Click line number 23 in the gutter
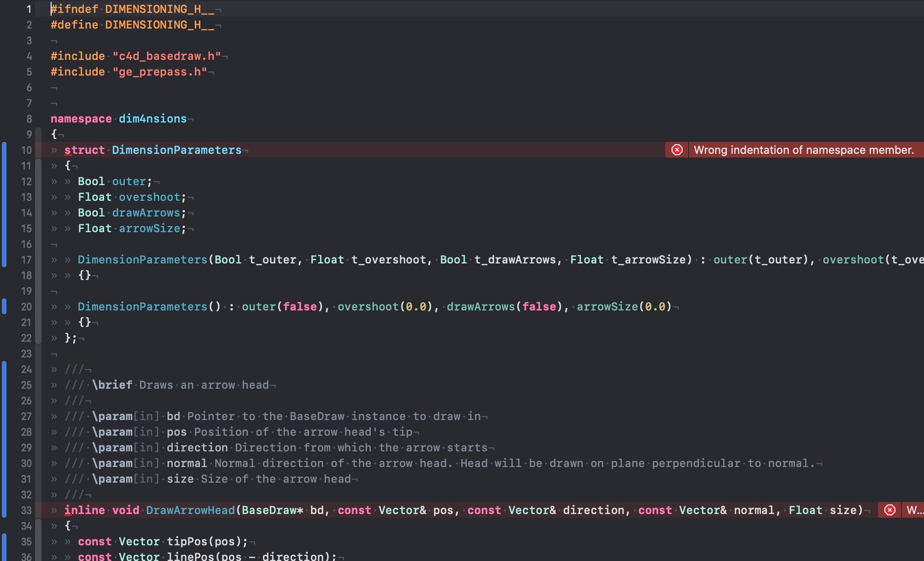Screen dimensions: 924x561 click(x=27, y=354)
